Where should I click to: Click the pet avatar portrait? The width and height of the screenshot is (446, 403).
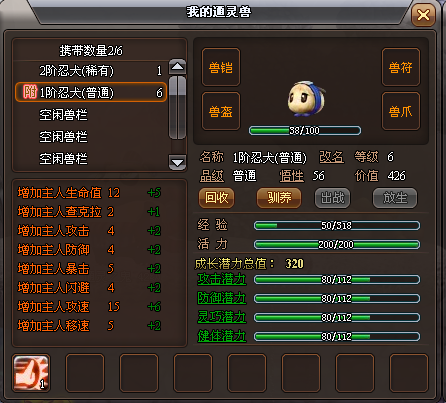[306, 99]
